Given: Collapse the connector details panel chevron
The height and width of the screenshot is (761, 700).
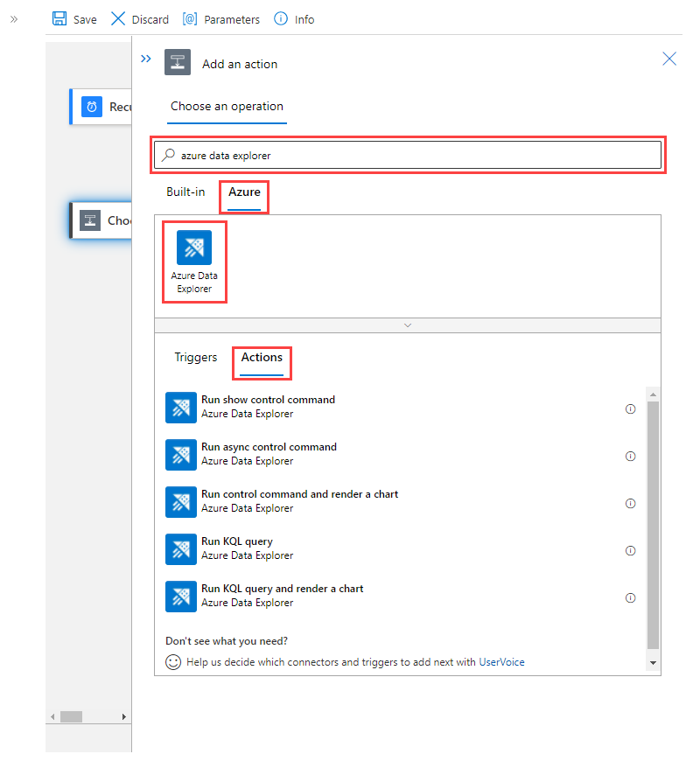Looking at the screenshot, I should coord(407,325).
